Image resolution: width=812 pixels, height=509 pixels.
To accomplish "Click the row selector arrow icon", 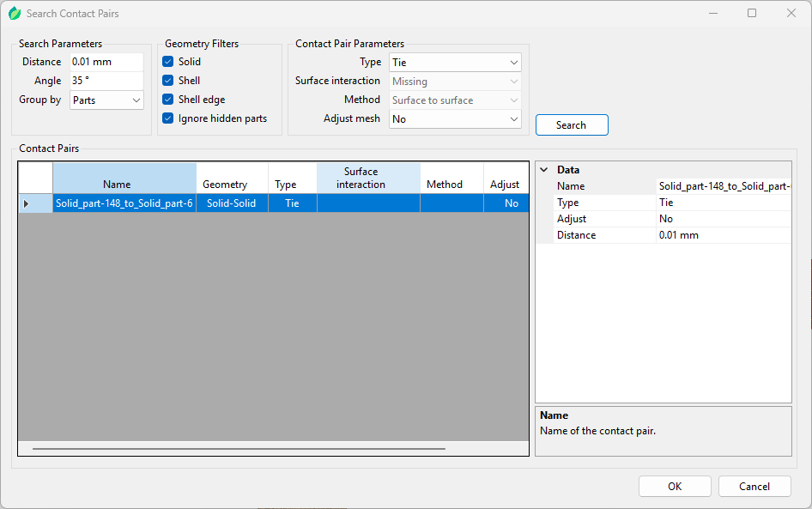I will click(x=26, y=203).
